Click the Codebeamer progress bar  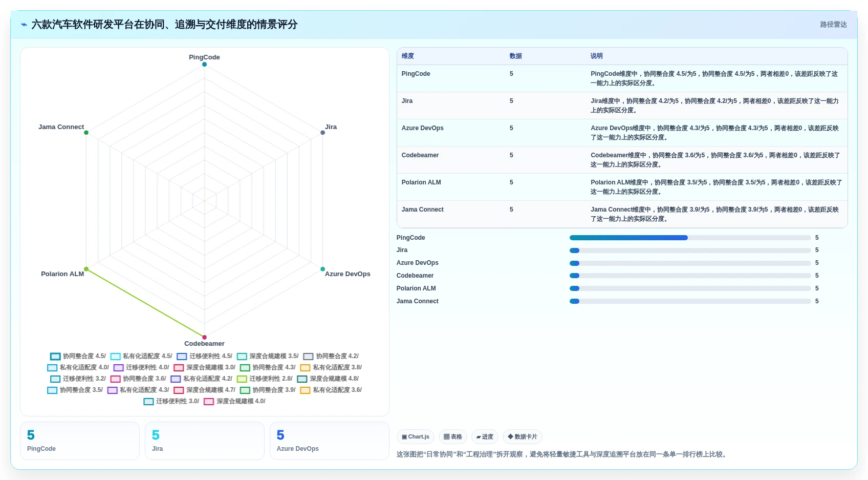click(x=690, y=276)
